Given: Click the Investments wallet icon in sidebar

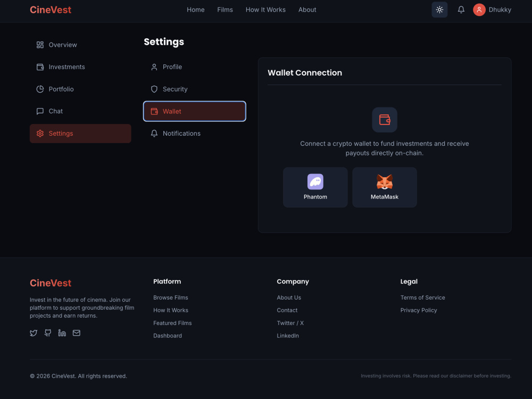Looking at the screenshot, I should click(40, 67).
